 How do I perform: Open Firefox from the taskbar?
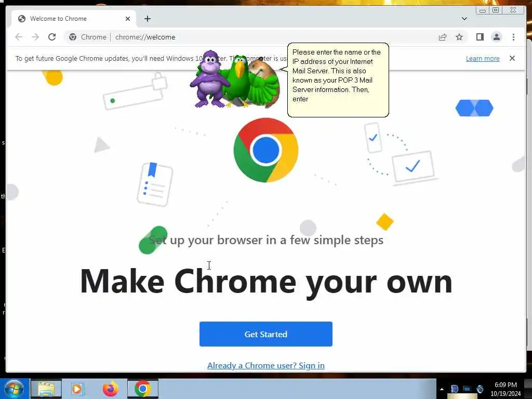(111, 389)
